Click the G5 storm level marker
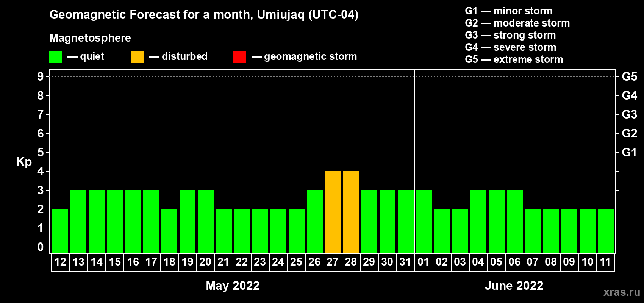 pos(629,77)
